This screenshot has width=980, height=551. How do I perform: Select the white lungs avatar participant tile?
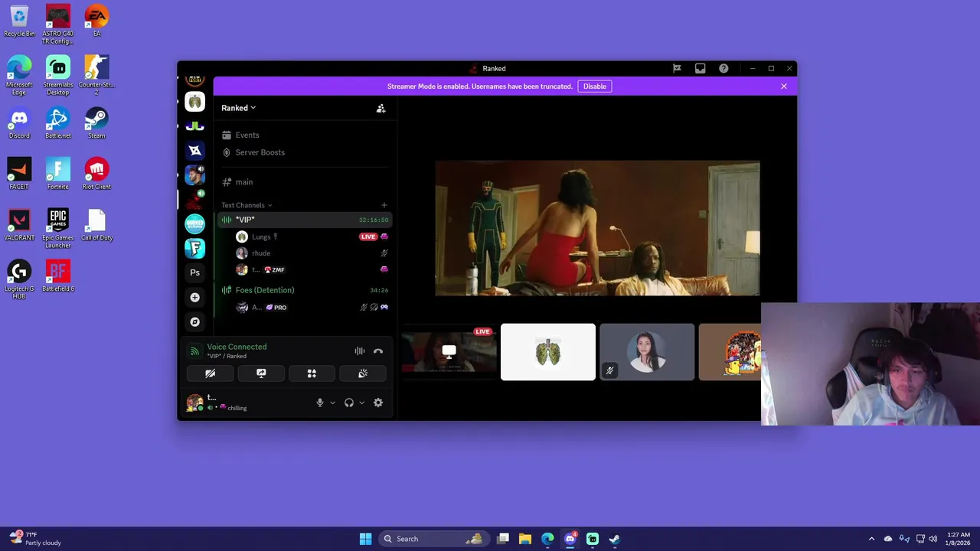pyautogui.click(x=548, y=352)
